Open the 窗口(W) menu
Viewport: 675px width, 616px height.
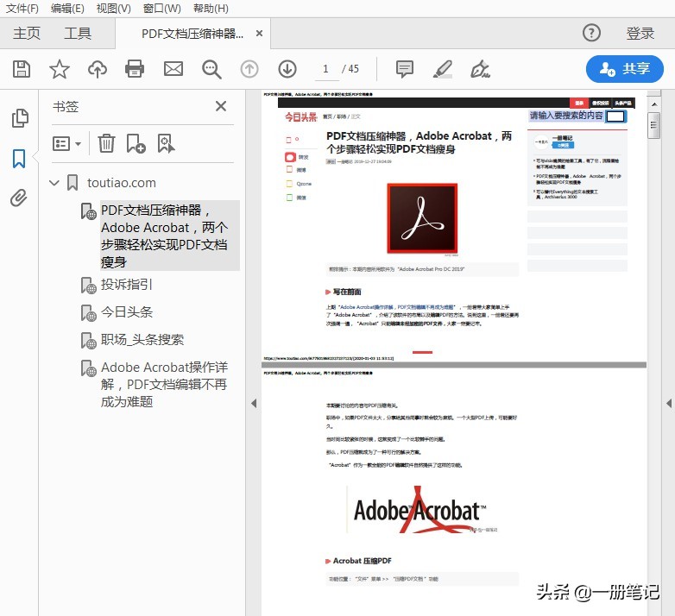[162, 8]
